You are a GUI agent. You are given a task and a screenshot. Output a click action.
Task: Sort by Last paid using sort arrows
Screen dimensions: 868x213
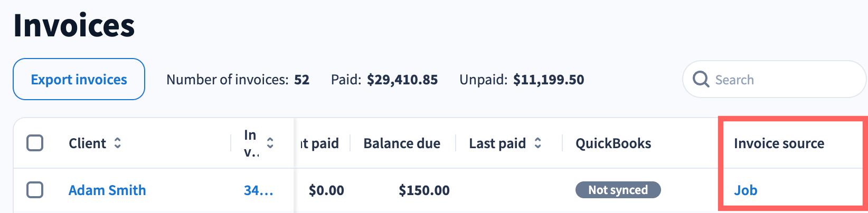point(537,143)
